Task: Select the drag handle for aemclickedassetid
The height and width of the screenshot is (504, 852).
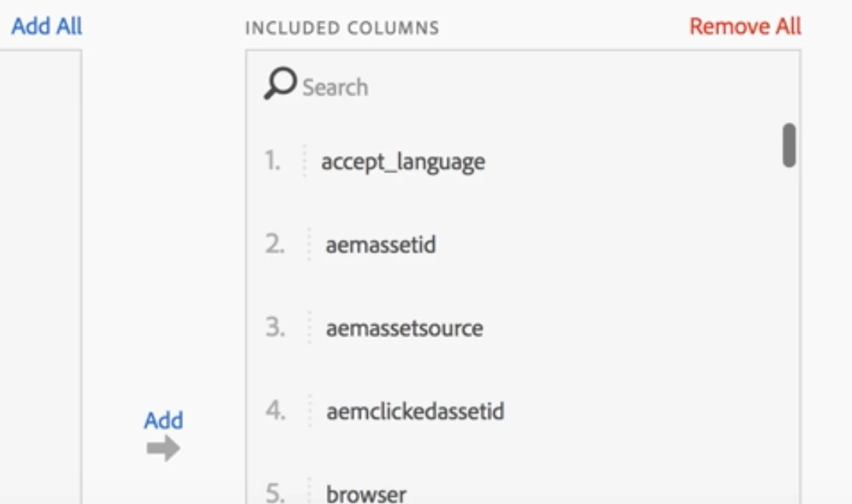Action: tap(310, 411)
